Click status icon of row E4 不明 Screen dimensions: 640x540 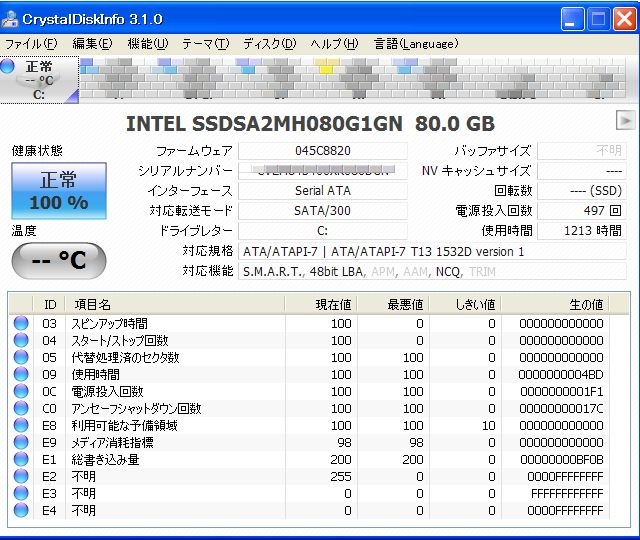tap(21, 510)
